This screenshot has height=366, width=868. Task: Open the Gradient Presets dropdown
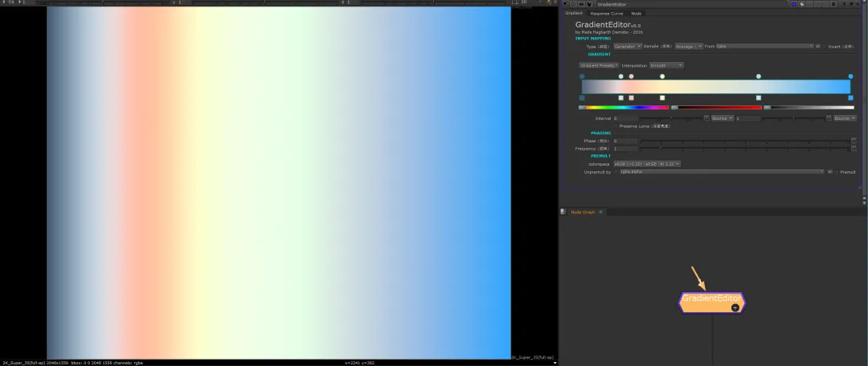(599, 65)
